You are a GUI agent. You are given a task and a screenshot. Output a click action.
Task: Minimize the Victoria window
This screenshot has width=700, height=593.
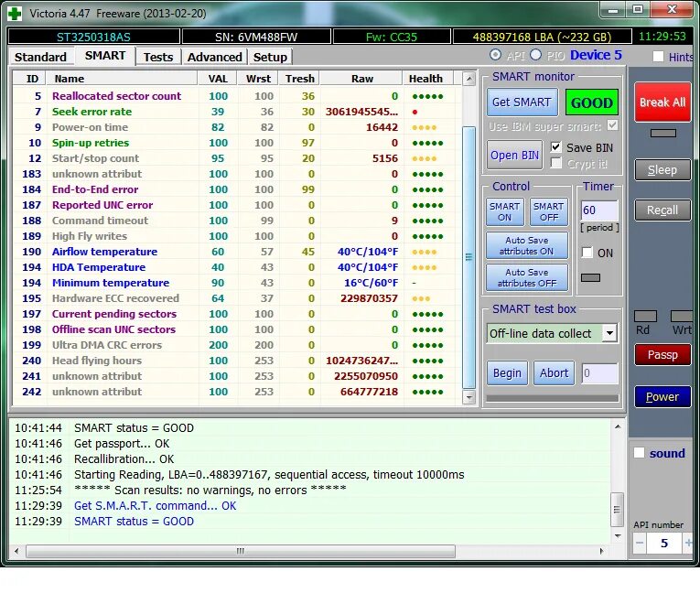613,10
